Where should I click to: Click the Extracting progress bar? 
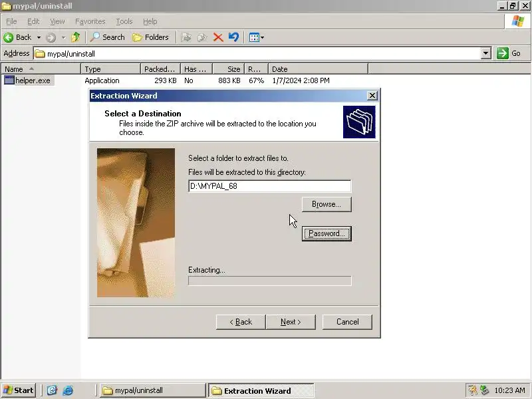pyautogui.click(x=270, y=281)
